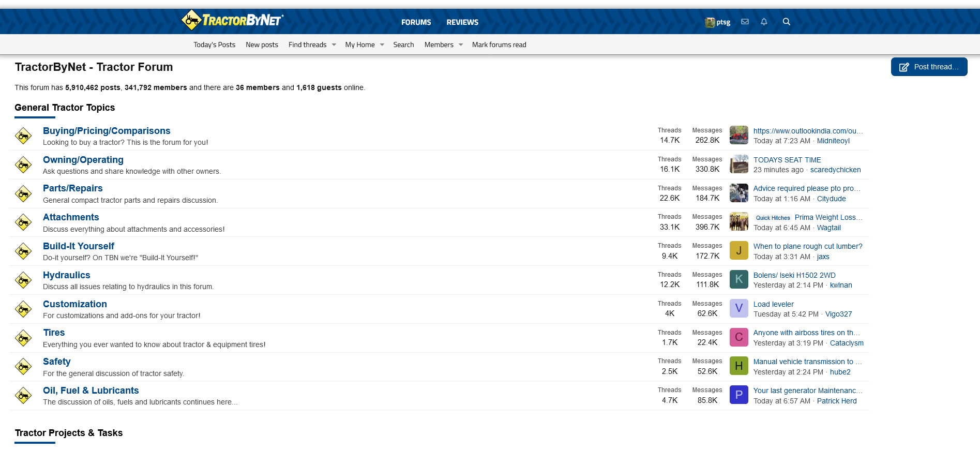Viewport: 980px width, 450px height.
Task: Open the Find threads menu item
Action: 307,45
